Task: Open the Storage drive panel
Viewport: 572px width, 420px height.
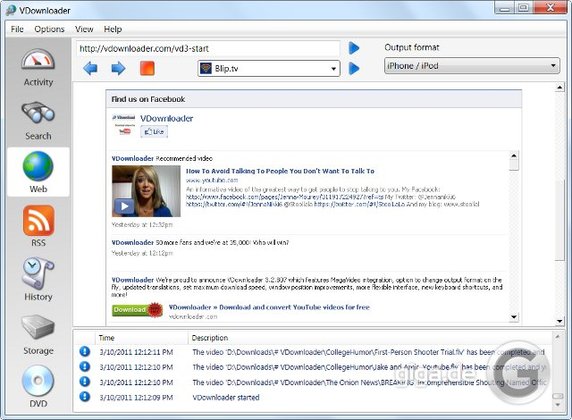Action: tap(38, 327)
